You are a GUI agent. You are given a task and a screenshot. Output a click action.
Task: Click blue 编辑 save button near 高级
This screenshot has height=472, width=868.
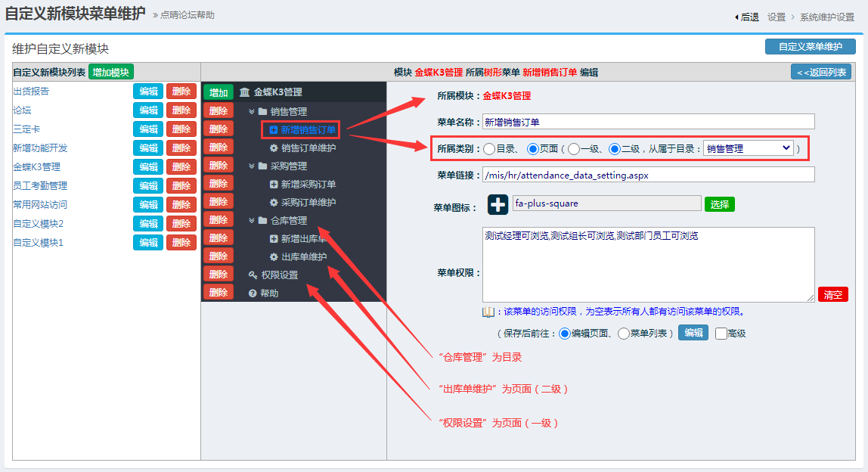(x=693, y=332)
